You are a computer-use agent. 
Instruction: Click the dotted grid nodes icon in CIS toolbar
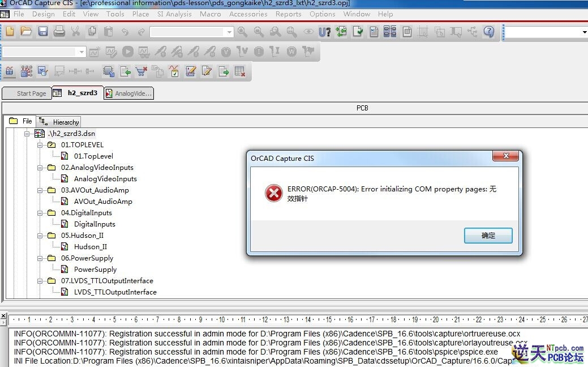click(x=26, y=71)
